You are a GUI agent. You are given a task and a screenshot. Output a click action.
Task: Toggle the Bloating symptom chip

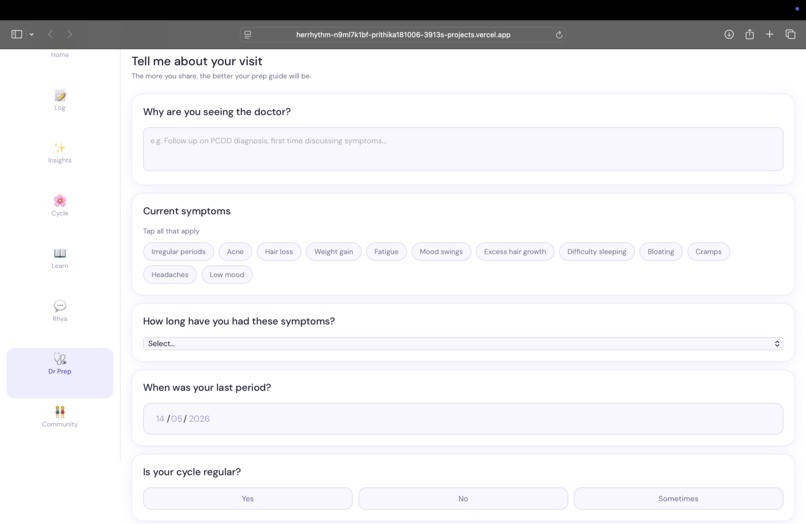661,251
